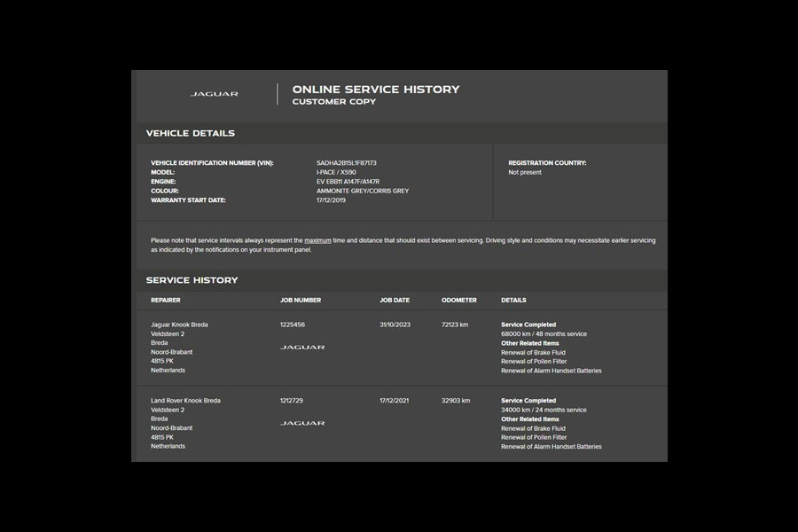Click Renewal of Pollen Filter in job 1225456
Viewport: 798px width, 532px height.
coord(534,362)
